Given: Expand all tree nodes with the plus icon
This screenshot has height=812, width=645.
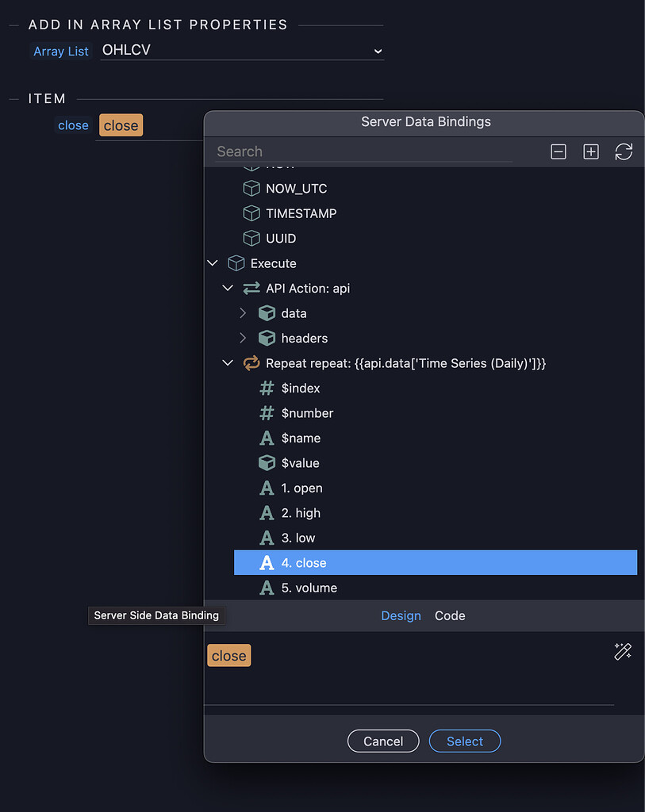Looking at the screenshot, I should 591,151.
